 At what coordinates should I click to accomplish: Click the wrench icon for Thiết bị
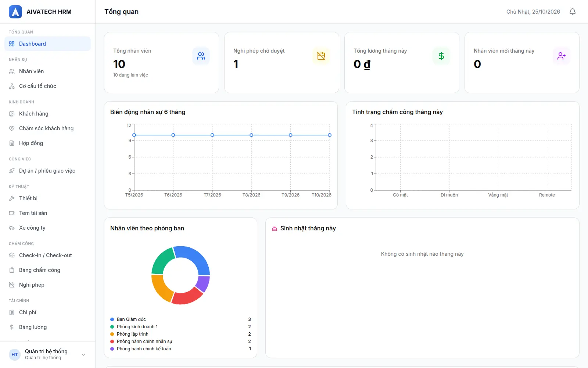(x=12, y=198)
